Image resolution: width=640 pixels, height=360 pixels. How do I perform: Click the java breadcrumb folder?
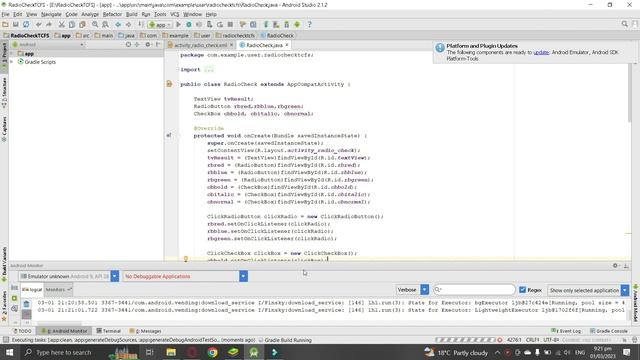pyautogui.click(x=127, y=36)
